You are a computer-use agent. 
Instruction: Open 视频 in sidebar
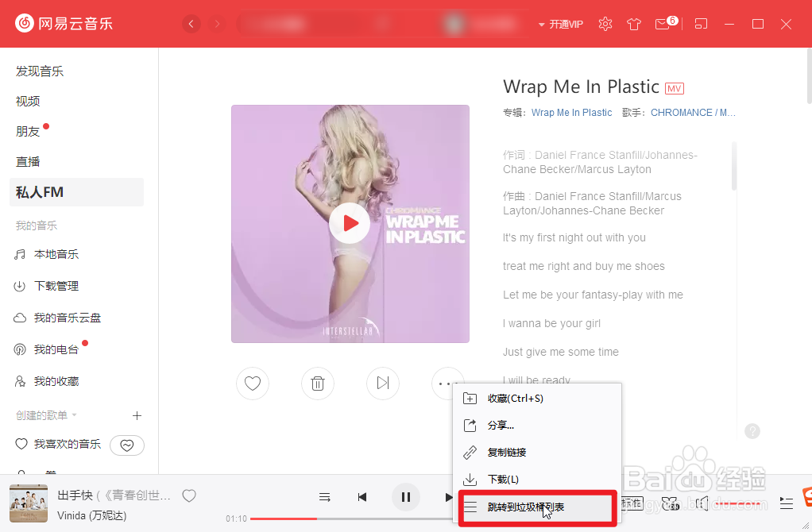pos(28,102)
